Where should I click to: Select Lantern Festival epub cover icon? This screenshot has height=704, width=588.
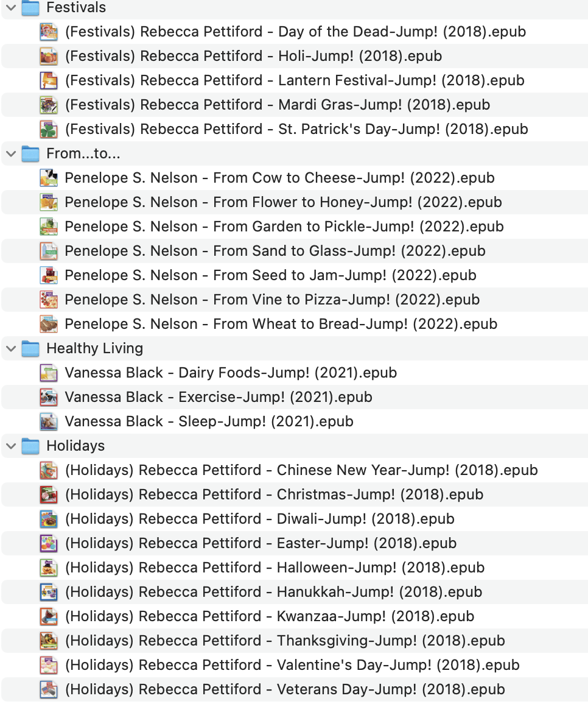(49, 81)
